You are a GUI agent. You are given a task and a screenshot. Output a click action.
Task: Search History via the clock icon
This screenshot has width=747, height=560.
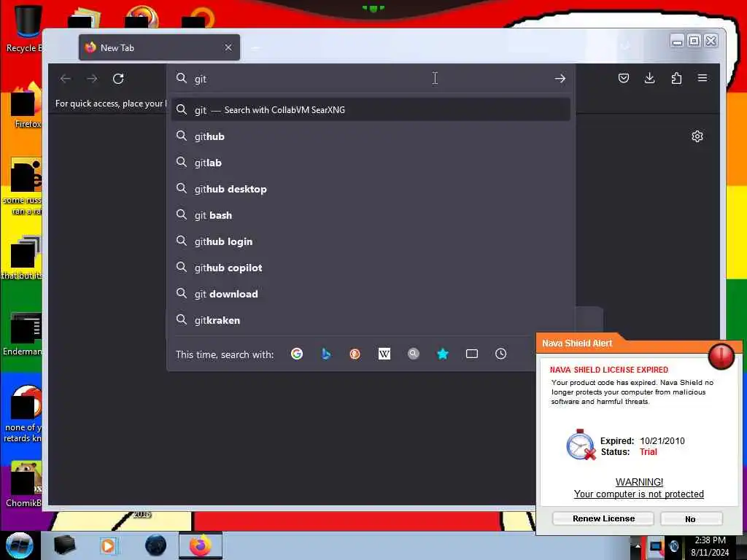tap(500, 354)
